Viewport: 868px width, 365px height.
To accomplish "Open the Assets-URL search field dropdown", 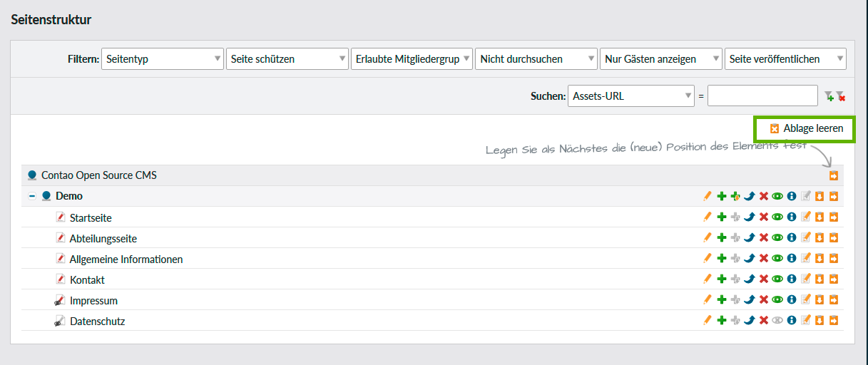I will 631,96.
